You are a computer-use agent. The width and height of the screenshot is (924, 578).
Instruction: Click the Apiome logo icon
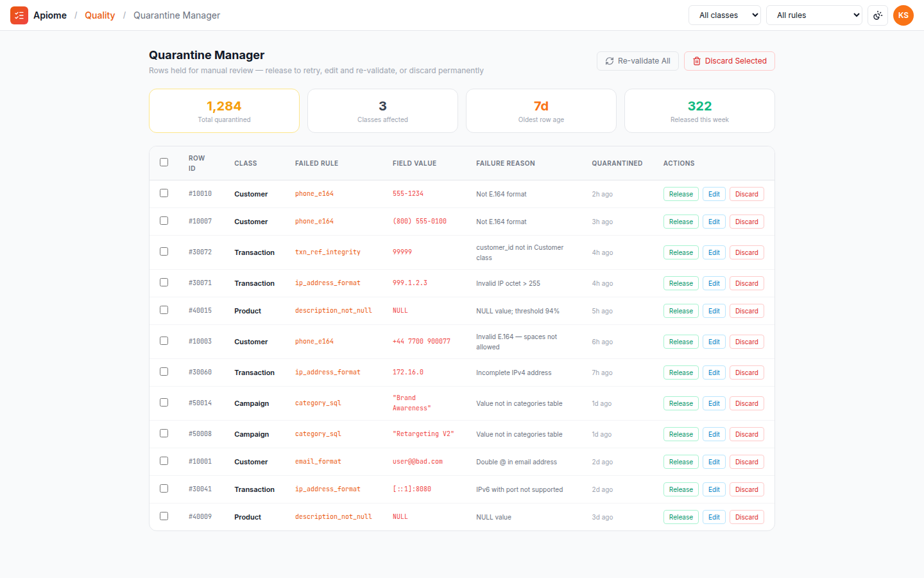[x=19, y=15]
